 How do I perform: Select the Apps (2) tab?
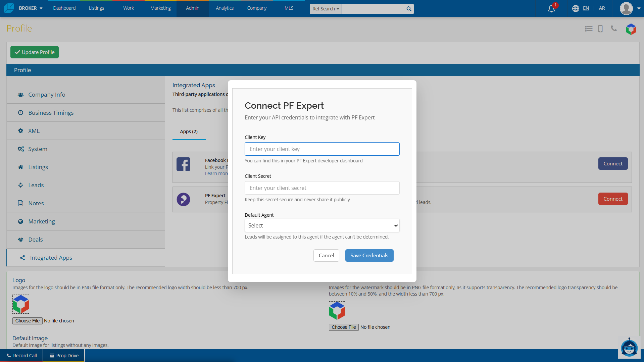[189, 132]
